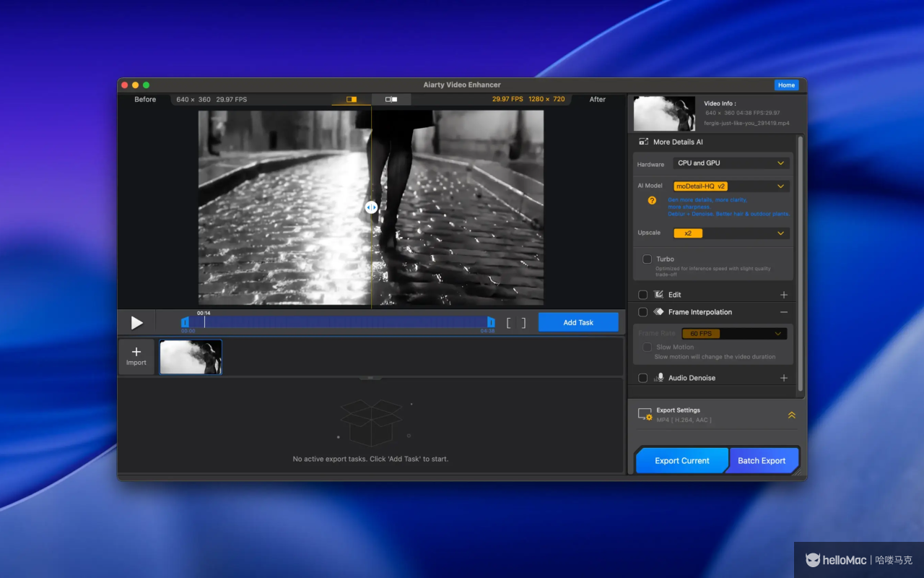The image size is (924, 578).
Task: Toggle the Slow Motion checkbox
Action: (x=647, y=348)
